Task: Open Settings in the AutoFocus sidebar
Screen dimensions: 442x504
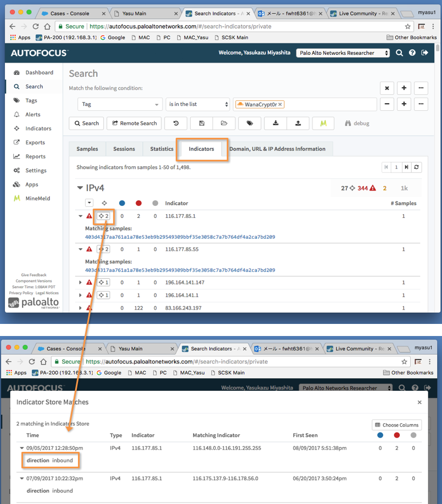Action: (x=30, y=170)
